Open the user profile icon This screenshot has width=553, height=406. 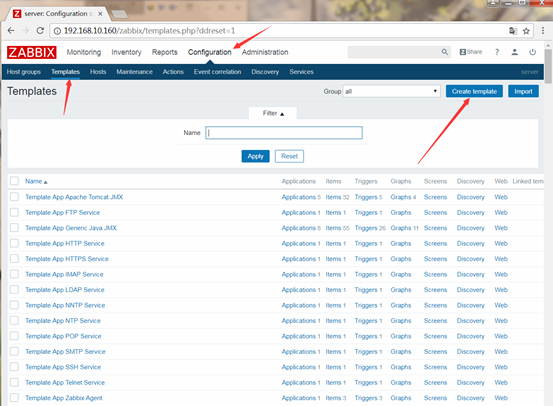pos(515,52)
